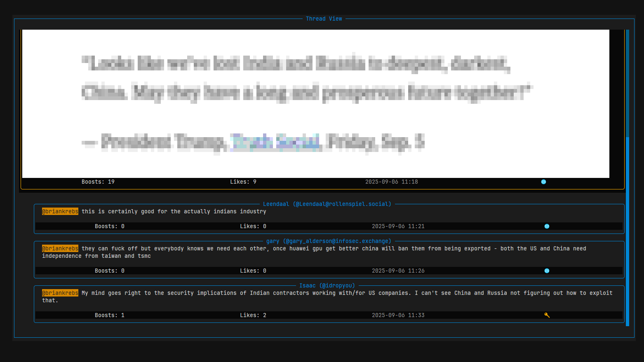This screenshot has width=644, height=362.
Task: Click the 11:18 timestamp on the main post
Action: coord(392,182)
